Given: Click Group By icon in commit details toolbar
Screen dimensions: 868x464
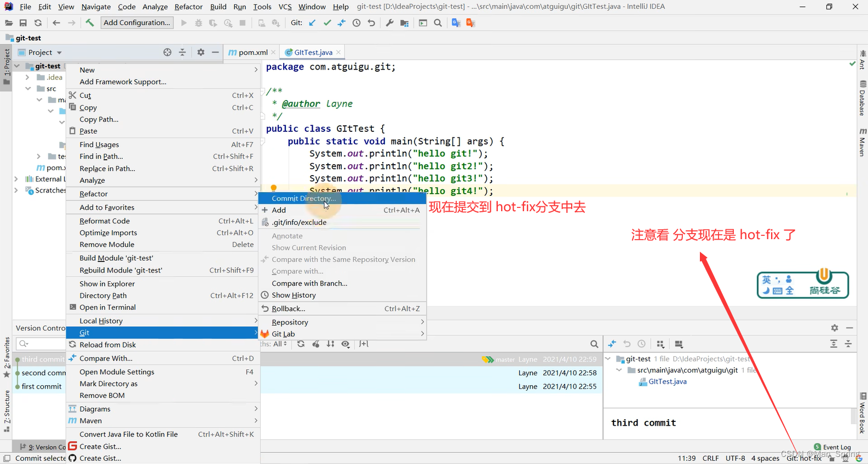Looking at the screenshot, I should 660,344.
